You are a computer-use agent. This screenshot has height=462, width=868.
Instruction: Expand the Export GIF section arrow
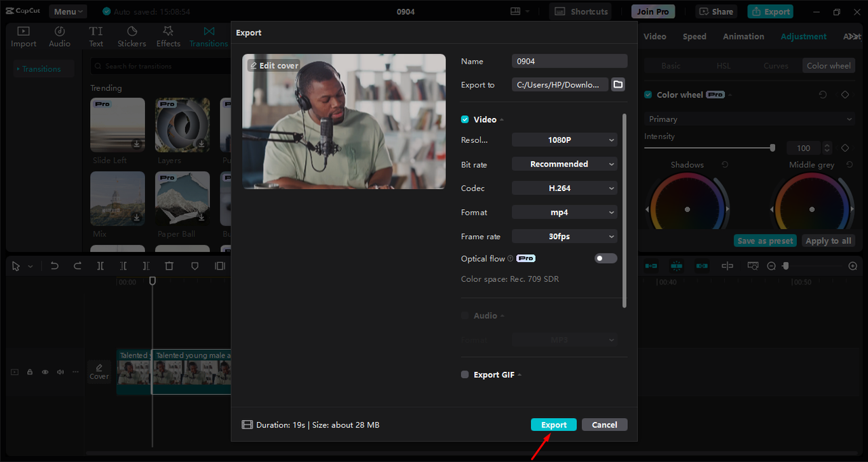(519, 375)
